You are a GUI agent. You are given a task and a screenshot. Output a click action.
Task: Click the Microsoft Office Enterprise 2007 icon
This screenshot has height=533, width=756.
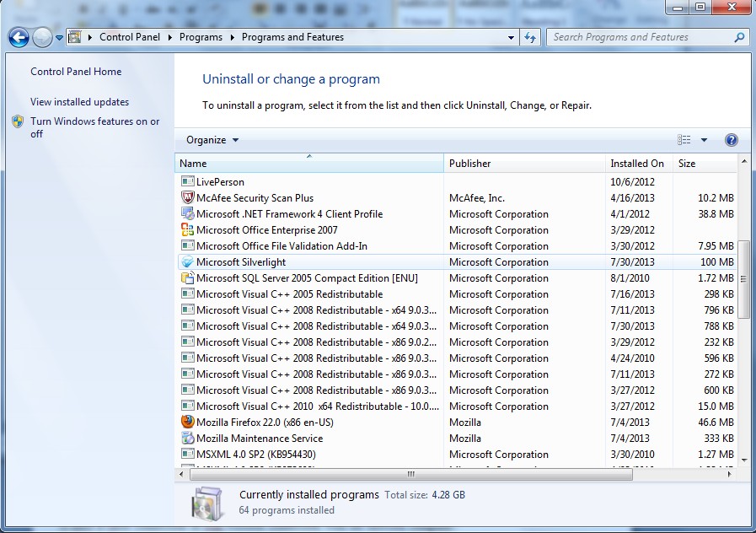point(188,229)
